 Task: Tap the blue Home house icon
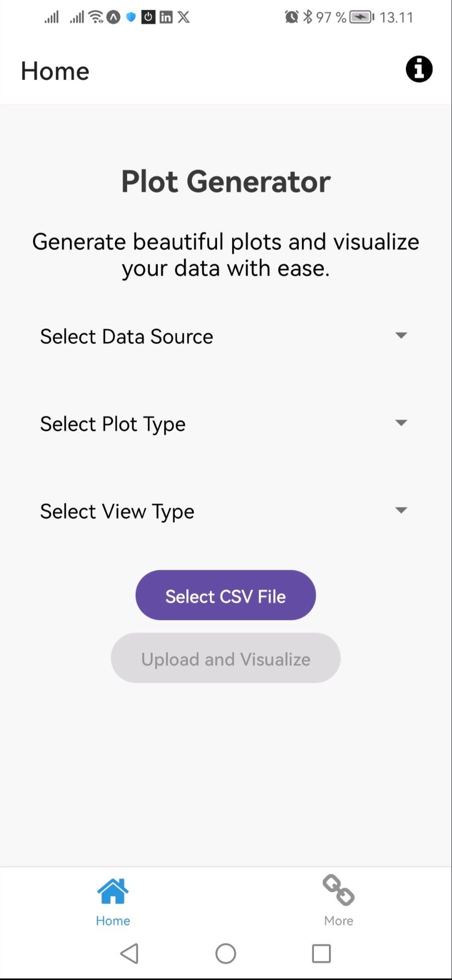tap(113, 891)
